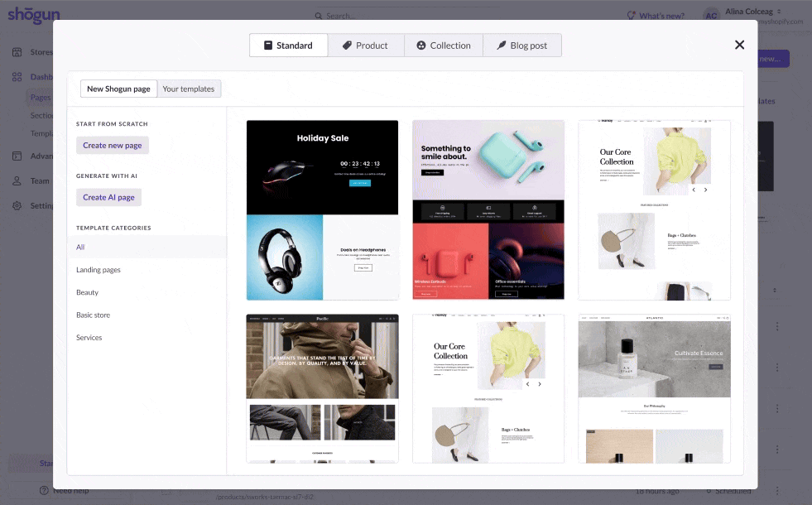Show All template categories
Screen dimensions: 812x505
[80, 247]
